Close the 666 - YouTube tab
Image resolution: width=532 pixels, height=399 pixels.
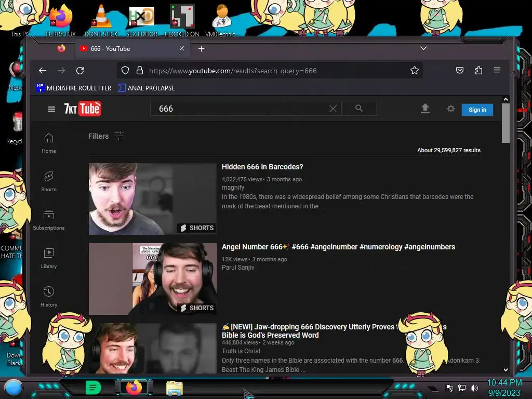click(x=182, y=48)
